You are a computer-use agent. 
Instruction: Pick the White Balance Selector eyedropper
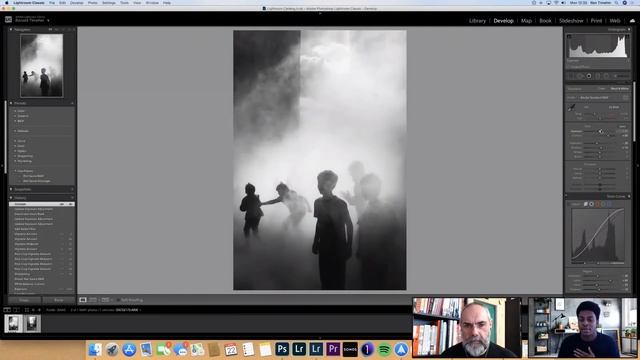tap(571, 108)
